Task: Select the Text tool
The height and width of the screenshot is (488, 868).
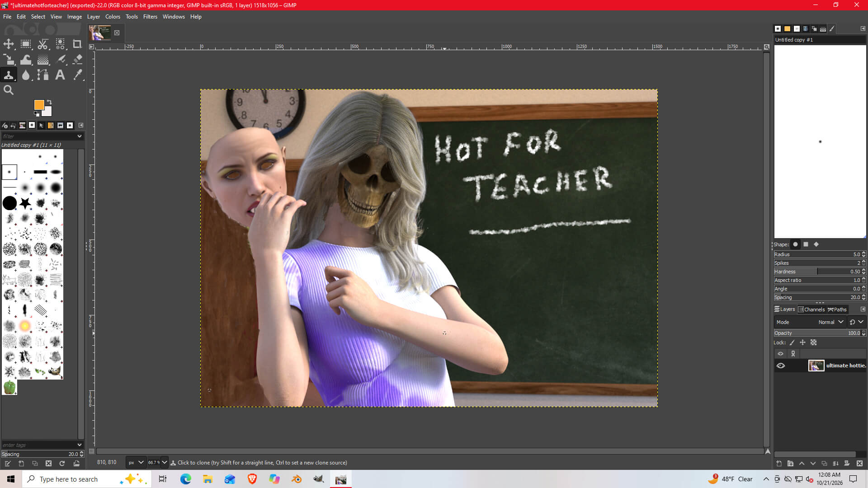Action: point(60,75)
